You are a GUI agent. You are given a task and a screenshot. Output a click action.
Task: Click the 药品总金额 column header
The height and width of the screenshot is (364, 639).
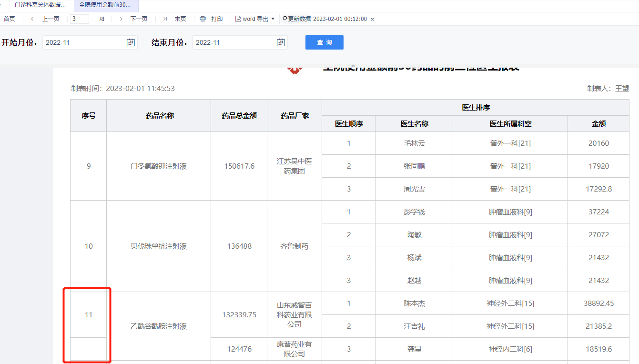(x=239, y=115)
